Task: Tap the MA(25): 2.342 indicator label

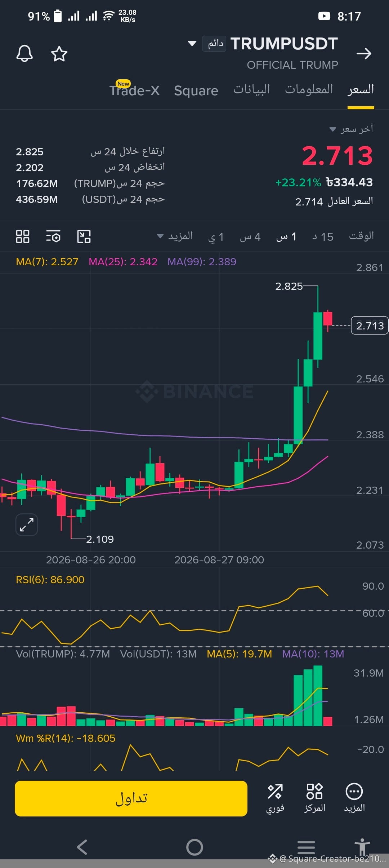Action: [x=123, y=262]
